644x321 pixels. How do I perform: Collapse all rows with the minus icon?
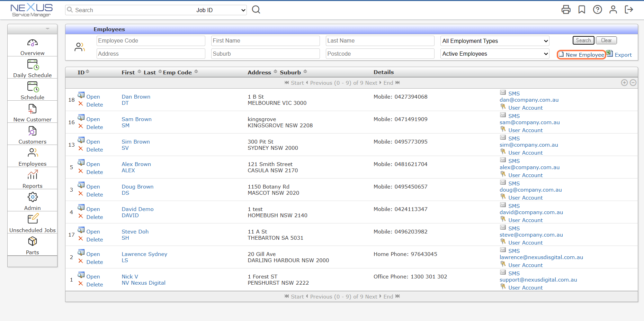click(633, 83)
